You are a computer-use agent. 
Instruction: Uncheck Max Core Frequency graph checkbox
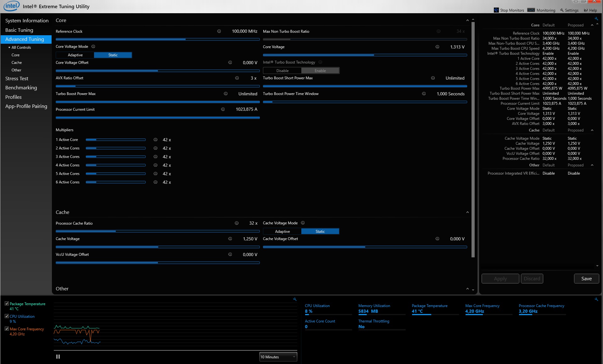(x=7, y=329)
